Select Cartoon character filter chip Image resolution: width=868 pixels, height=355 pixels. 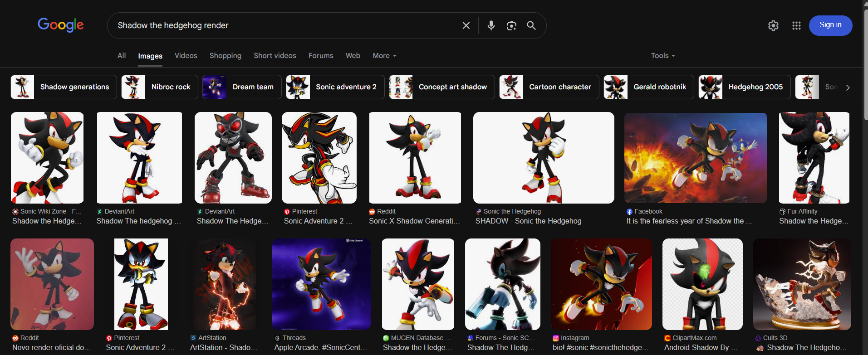549,87
